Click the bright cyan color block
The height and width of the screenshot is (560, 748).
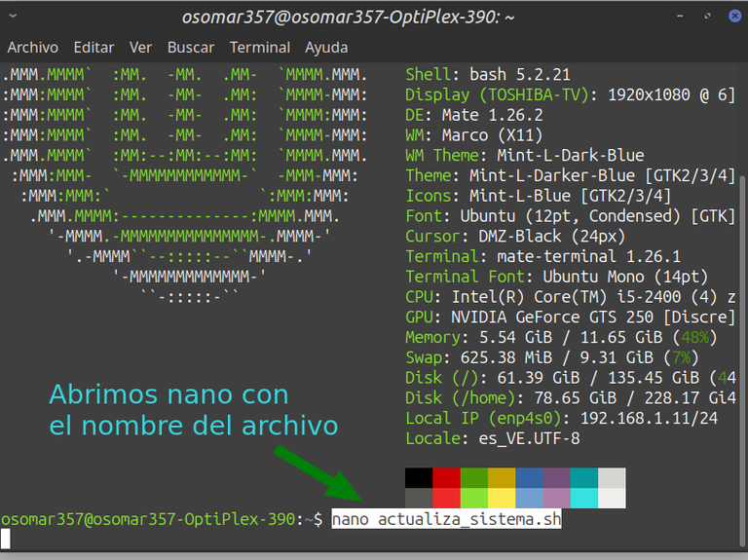tap(584, 498)
